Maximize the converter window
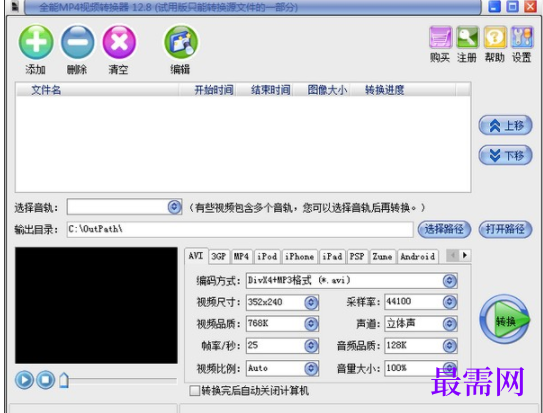 [x=513, y=6]
